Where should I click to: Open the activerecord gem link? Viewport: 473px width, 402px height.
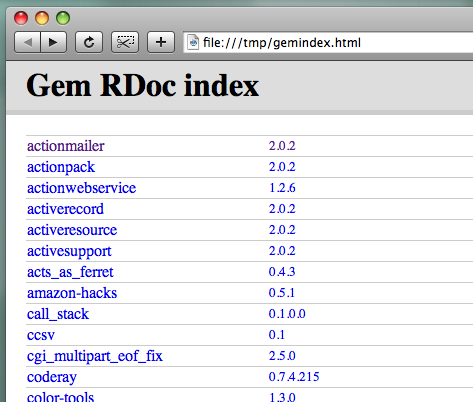[65, 209]
